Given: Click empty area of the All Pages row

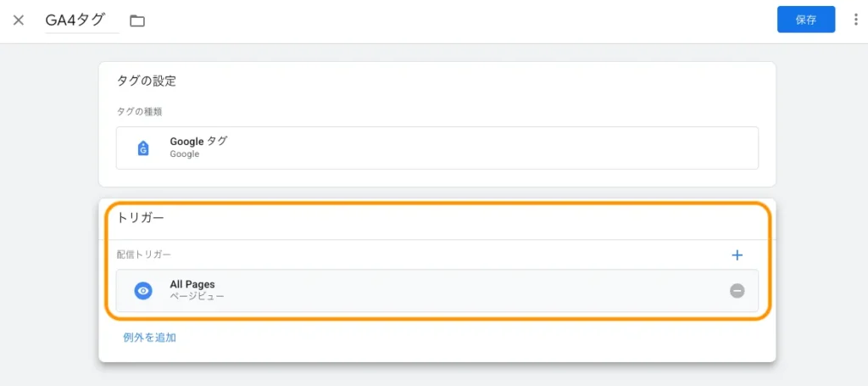Looking at the screenshot, I should click(x=466, y=291).
